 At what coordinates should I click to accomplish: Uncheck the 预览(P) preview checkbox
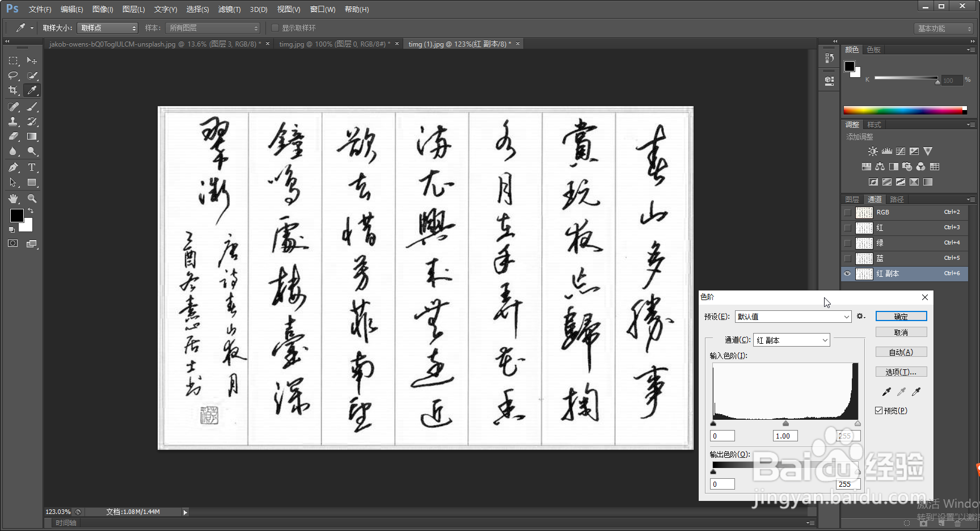878,411
